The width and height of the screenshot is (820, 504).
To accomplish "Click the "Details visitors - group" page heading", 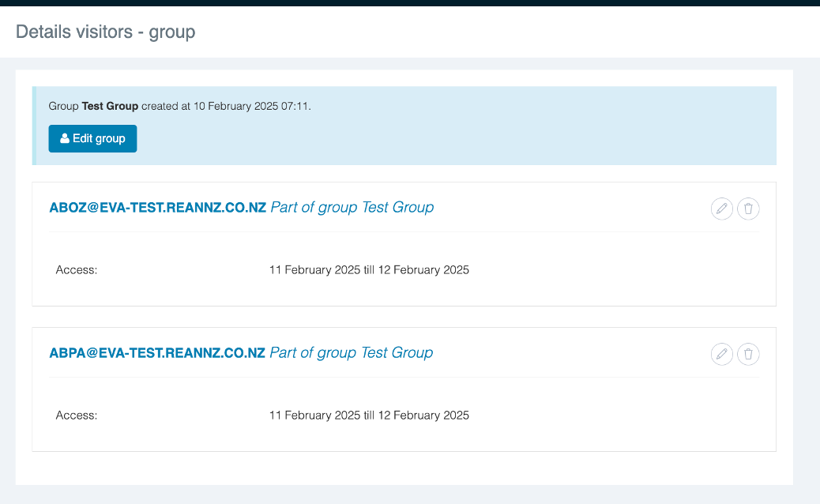I will [x=105, y=32].
